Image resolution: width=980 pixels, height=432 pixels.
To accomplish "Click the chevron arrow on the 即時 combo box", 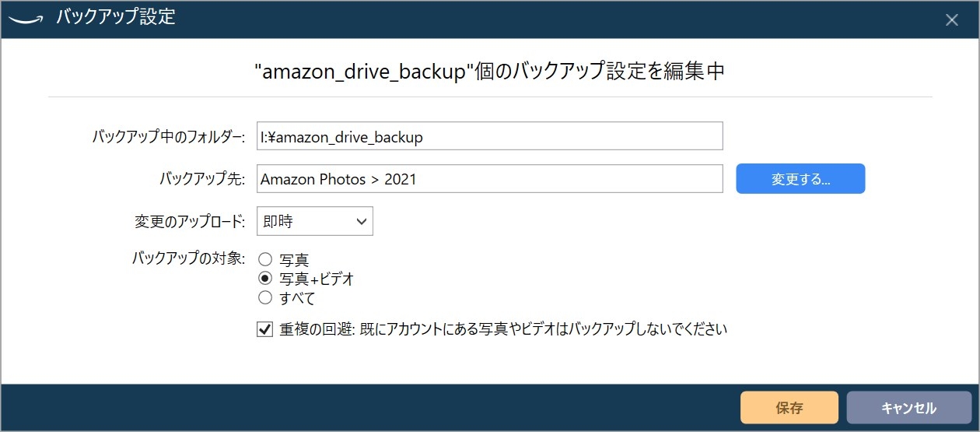I will click(361, 221).
